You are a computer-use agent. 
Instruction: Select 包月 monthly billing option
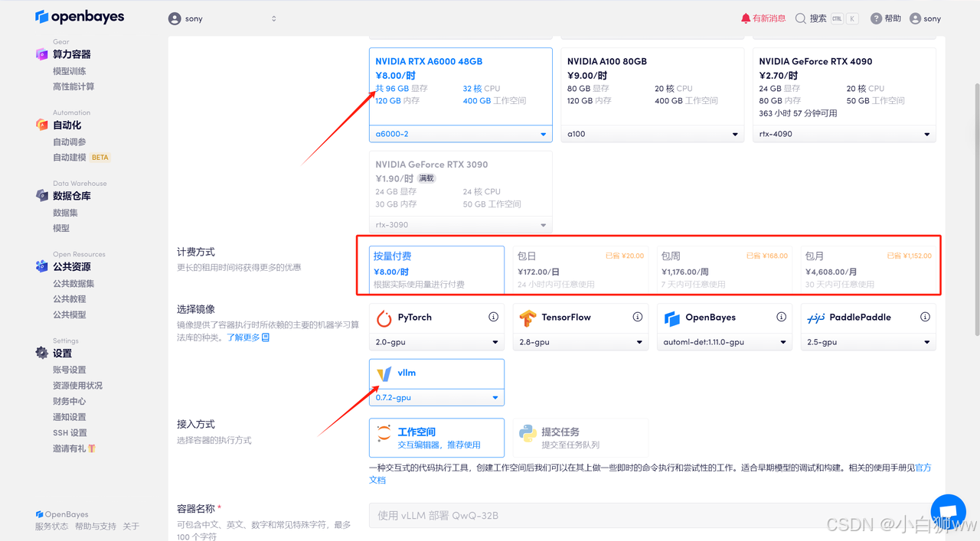[868, 269]
